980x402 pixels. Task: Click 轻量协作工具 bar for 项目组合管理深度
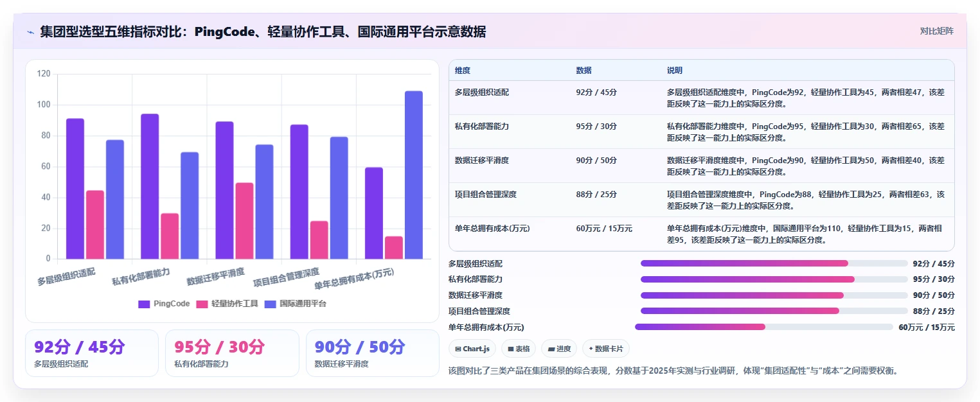point(319,240)
